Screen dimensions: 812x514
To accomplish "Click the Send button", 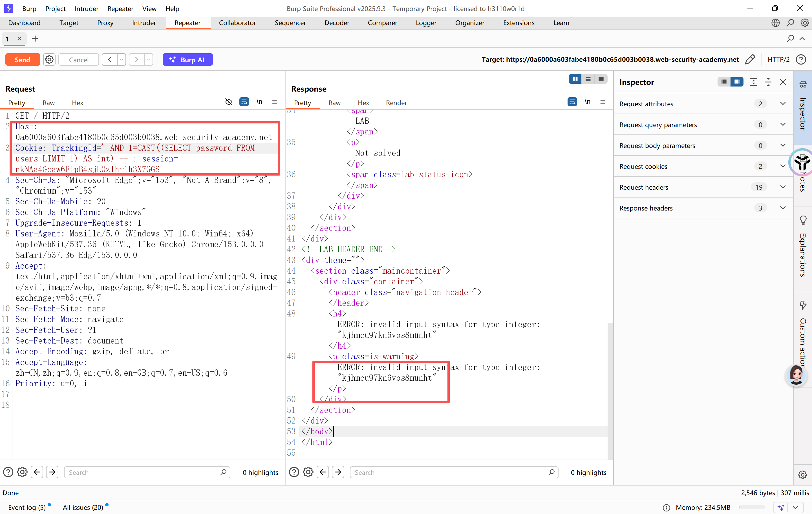I will 23,60.
